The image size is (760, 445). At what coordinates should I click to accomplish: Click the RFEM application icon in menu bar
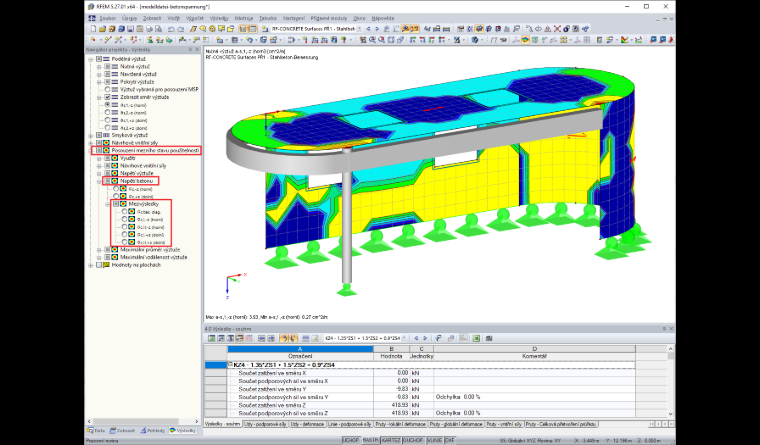pos(92,18)
